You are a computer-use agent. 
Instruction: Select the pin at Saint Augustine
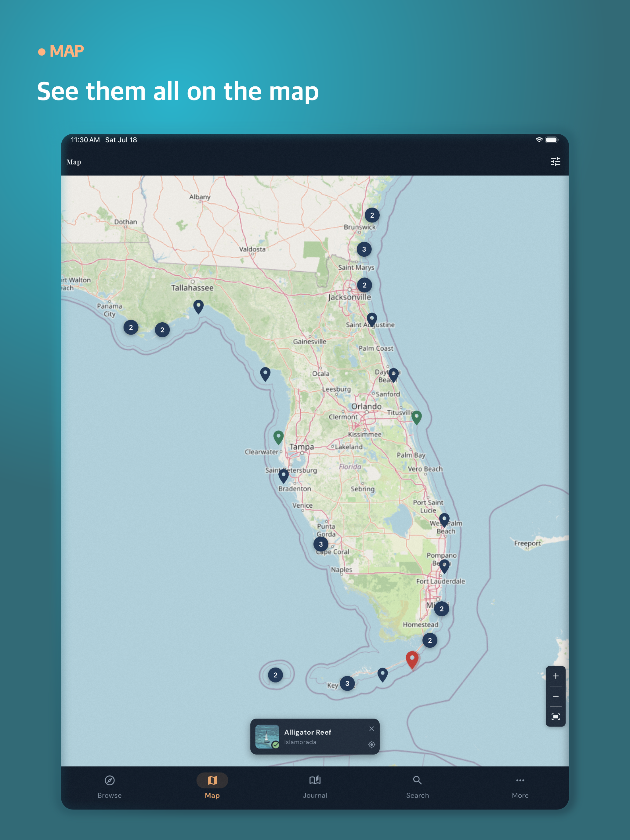pos(372,319)
